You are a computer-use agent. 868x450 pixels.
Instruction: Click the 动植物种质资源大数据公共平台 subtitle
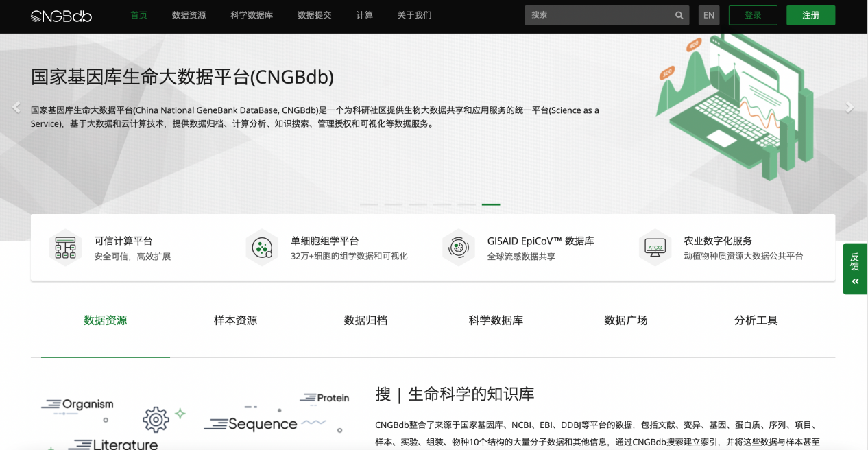point(743,257)
